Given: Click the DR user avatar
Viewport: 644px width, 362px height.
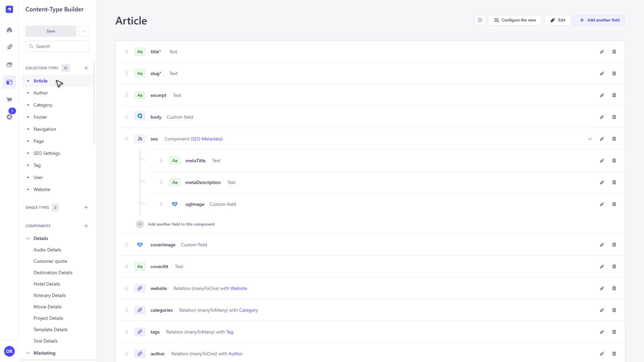Looking at the screenshot, I should tap(9, 351).
